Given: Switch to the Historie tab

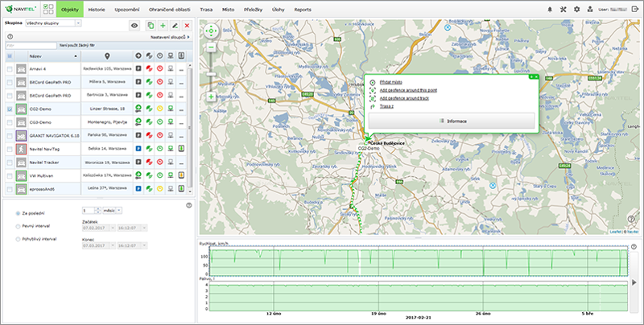Looking at the screenshot, I should 96,9.
